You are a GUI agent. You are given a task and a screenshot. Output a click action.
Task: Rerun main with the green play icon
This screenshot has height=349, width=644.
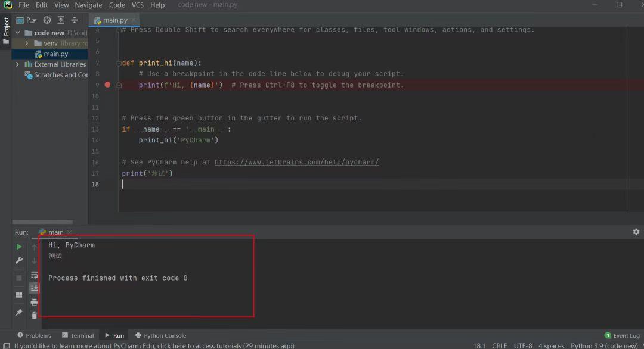tap(19, 247)
